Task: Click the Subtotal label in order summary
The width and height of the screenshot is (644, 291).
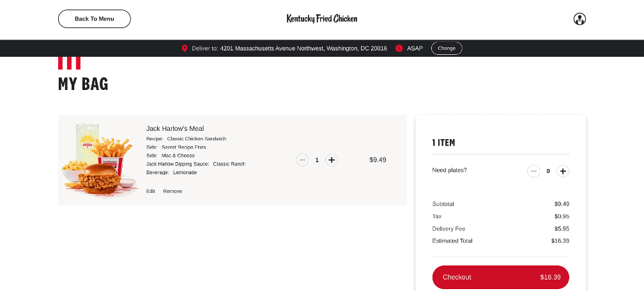Action: tap(443, 204)
